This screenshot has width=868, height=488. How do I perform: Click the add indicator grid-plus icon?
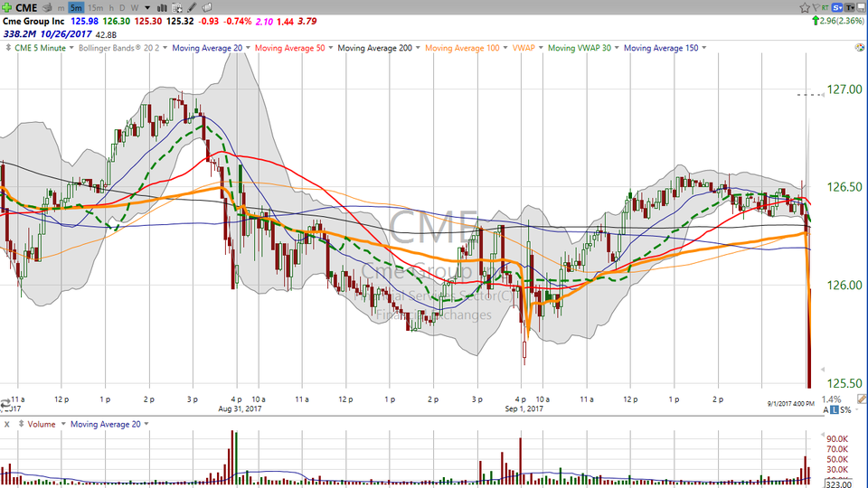(x=177, y=8)
